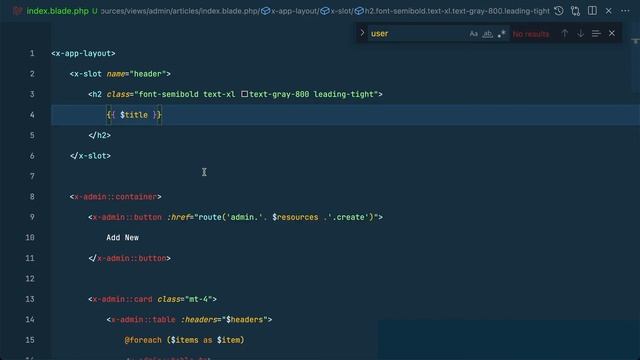Viewport: 640px width, 360px height.
Task: Place cursor on '$title' variable
Action: (134, 115)
